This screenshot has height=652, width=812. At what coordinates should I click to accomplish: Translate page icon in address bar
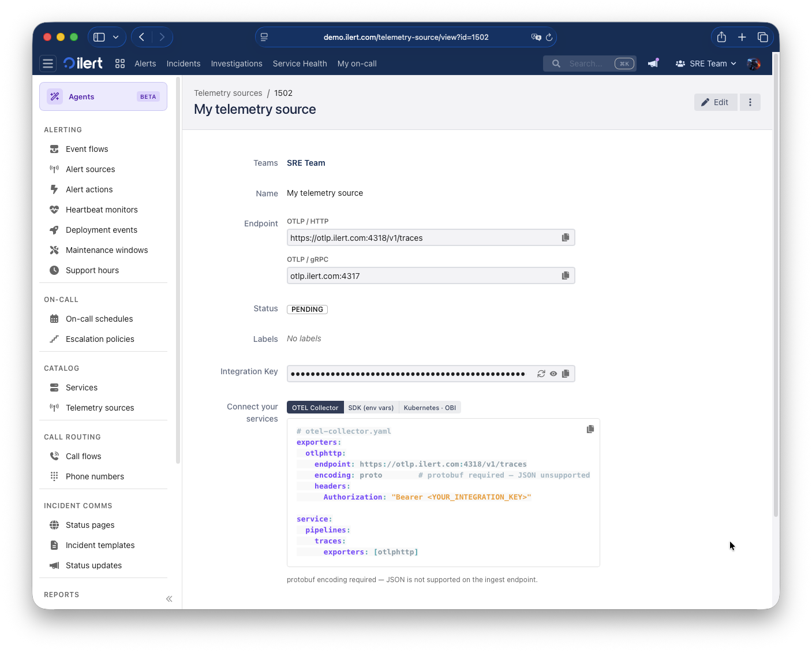click(x=536, y=37)
